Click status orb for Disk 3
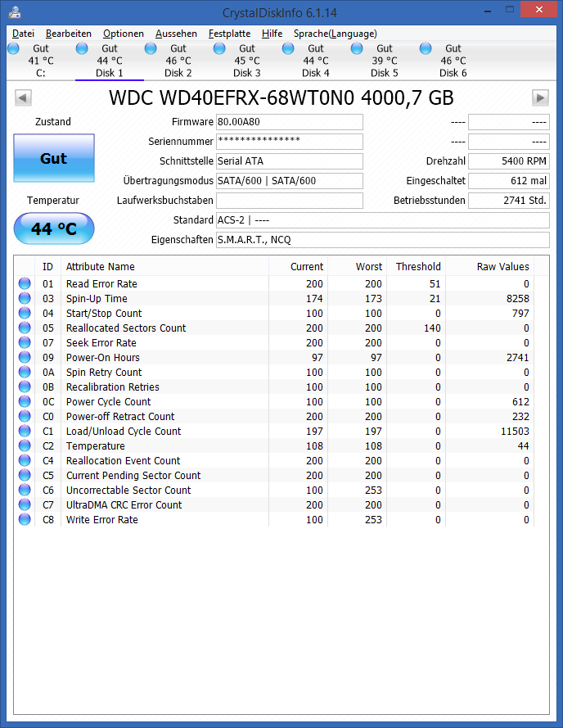Screen dimensions: 563x728 click(x=219, y=48)
